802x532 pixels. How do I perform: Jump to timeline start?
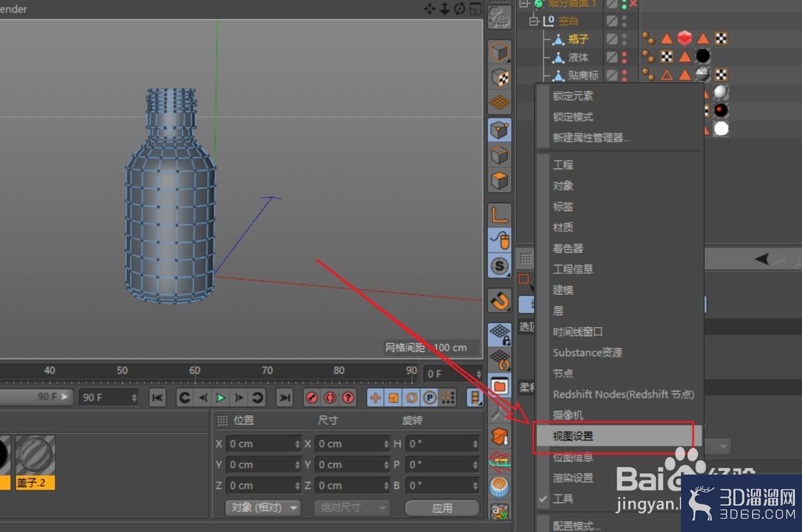tap(157, 397)
